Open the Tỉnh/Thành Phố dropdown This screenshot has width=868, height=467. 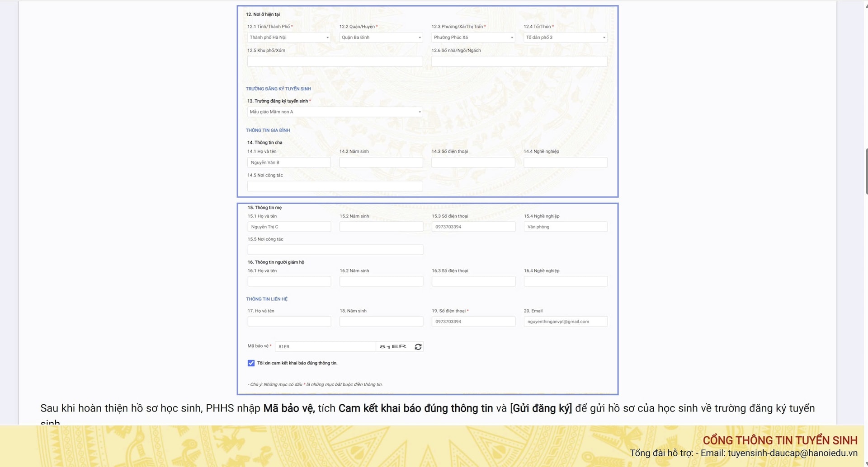pyautogui.click(x=289, y=37)
